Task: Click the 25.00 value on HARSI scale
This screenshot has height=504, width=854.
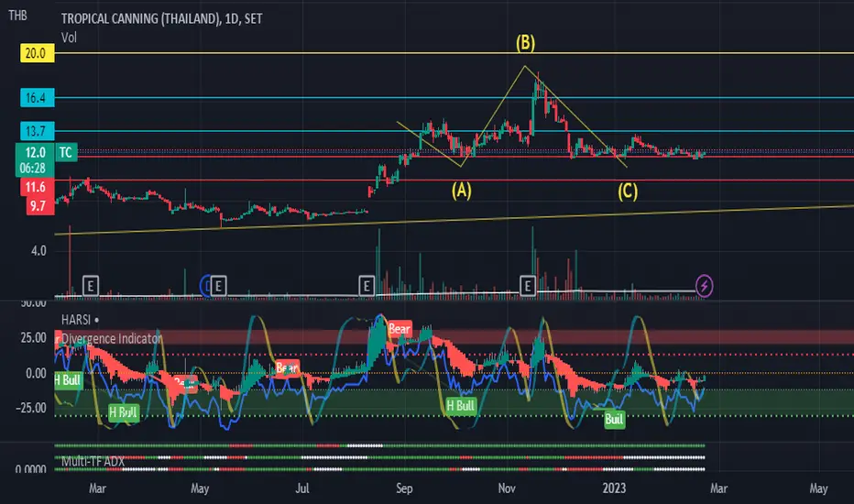Action: pos(33,338)
